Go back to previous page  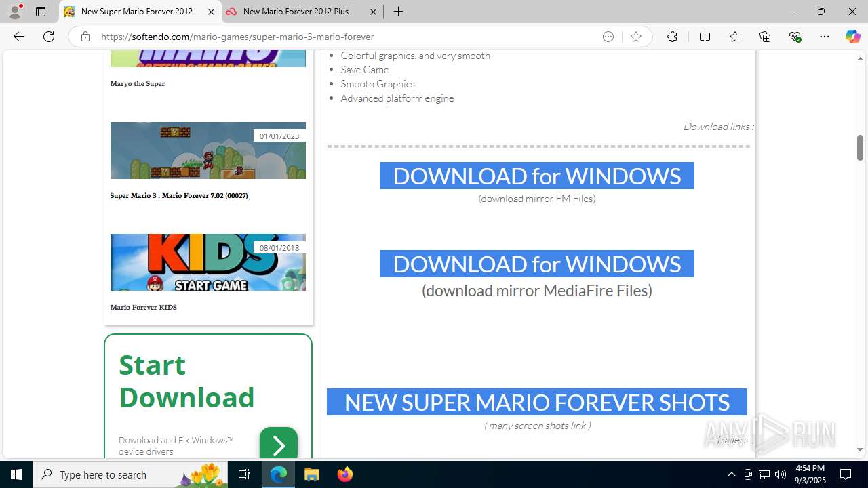click(19, 37)
